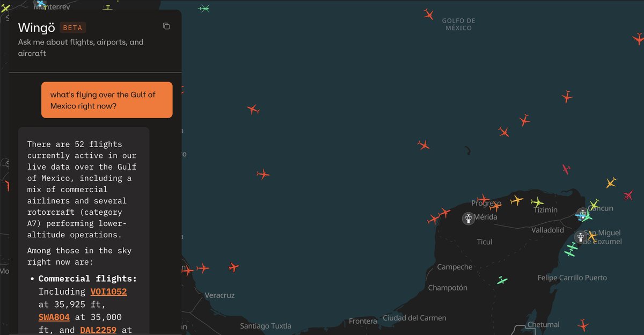
Task: Click the Chetumal city label
Action: point(543,324)
